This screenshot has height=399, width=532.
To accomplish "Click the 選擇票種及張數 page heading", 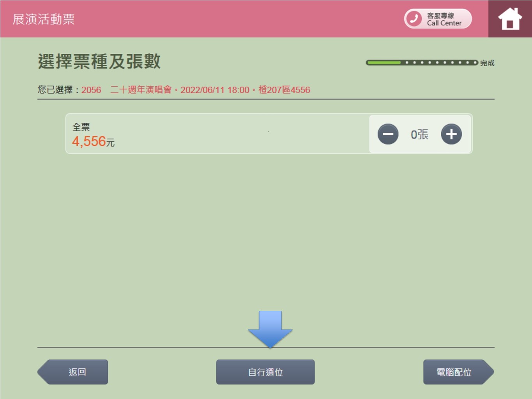I will coord(99,61).
